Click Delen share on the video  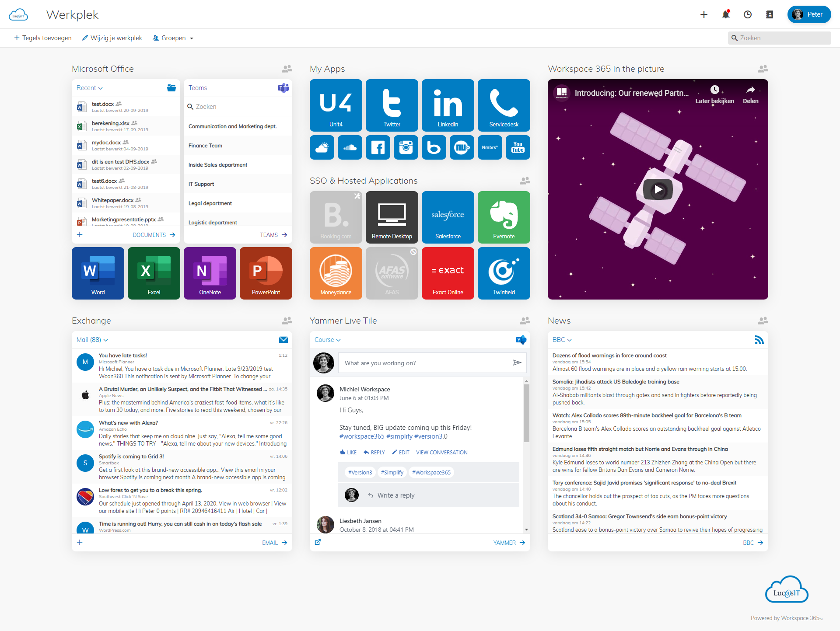click(x=751, y=95)
